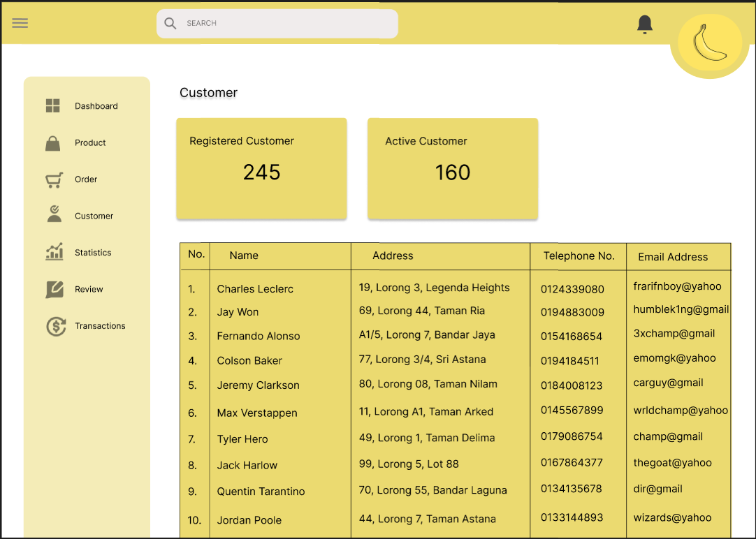Open the hamburger menu icon

(x=20, y=23)
